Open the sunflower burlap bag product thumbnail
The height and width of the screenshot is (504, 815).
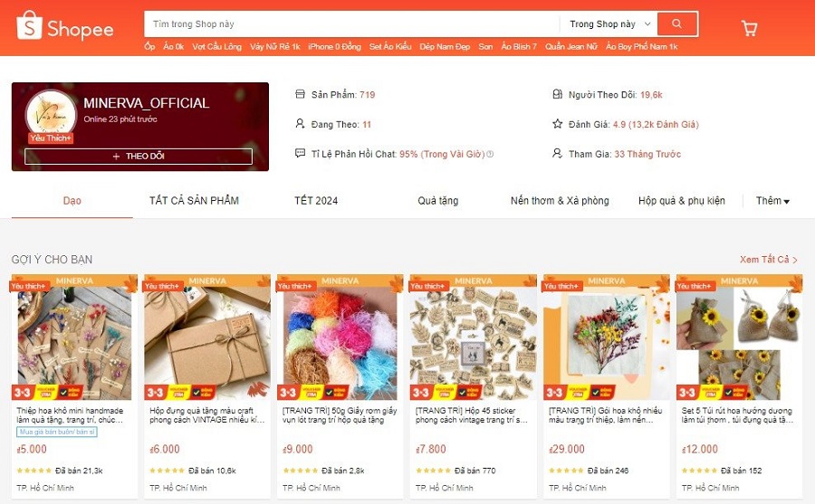739,338
